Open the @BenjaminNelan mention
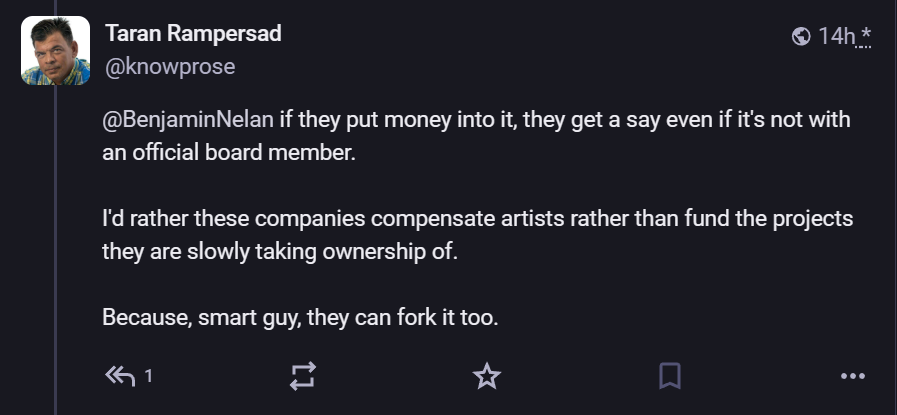 [188, 120]
